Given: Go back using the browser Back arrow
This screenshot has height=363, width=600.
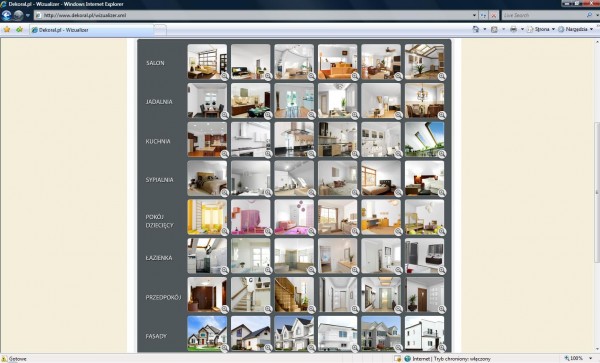Looking at the screenshot, I should (x=7, y=15).
